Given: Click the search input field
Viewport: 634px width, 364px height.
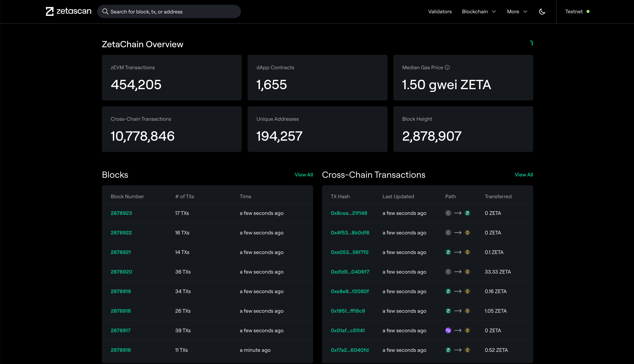Looking at the screenshot, I should (172, 11).
